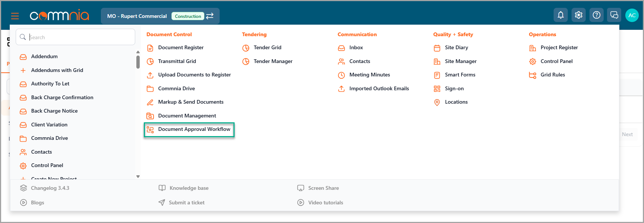The width and height of the screenshot is (644, 223).
Task: Open the Knowledge base link
Action: (x=189, y=188)
